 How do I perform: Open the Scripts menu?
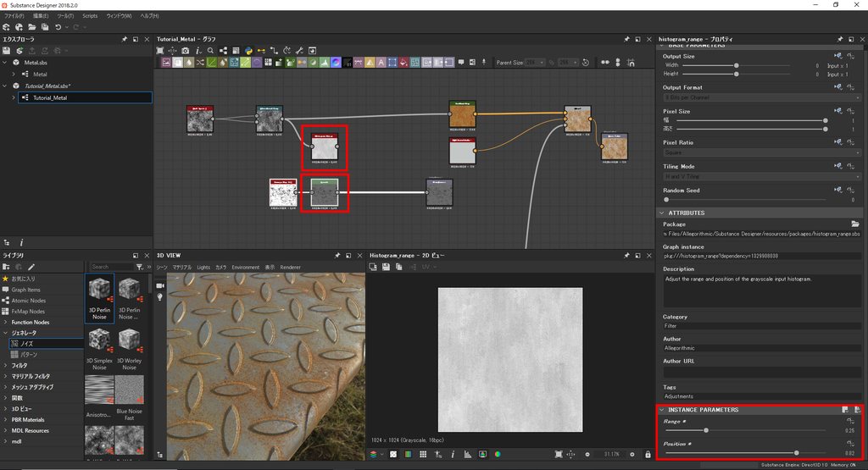click(90, 16)
